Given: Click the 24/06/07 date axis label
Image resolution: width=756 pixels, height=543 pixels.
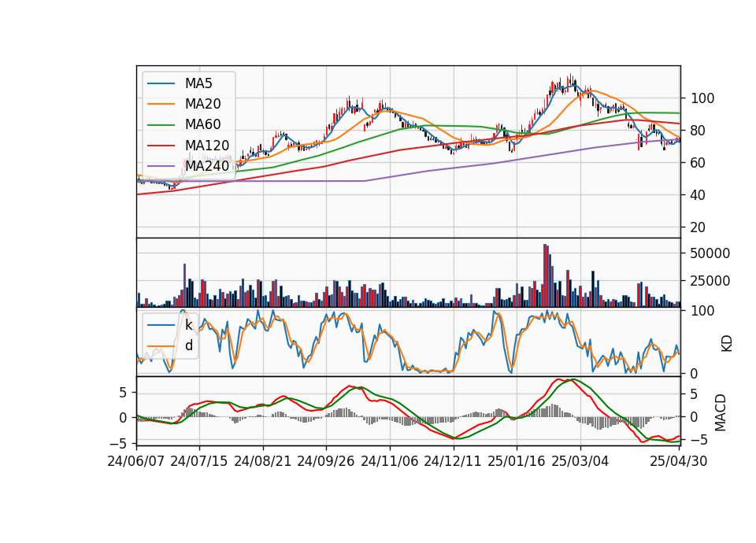Looking at the screenshot, I should pos(136,461).
